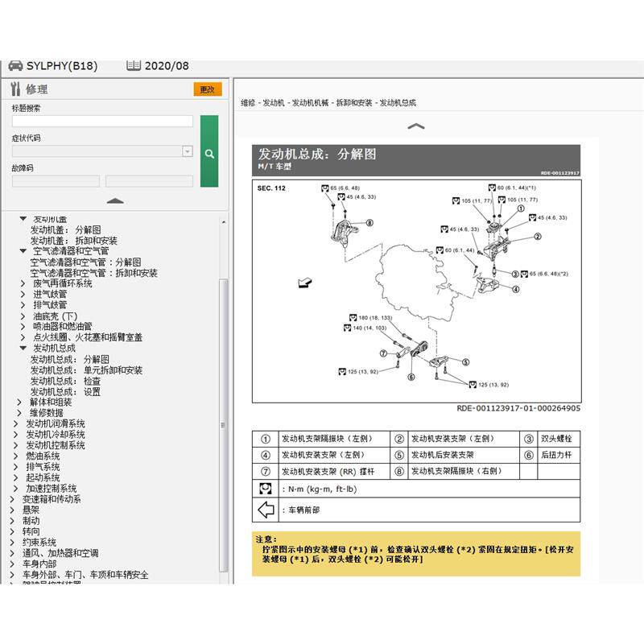Expand the 进气歧管 node

pos(23,294)
